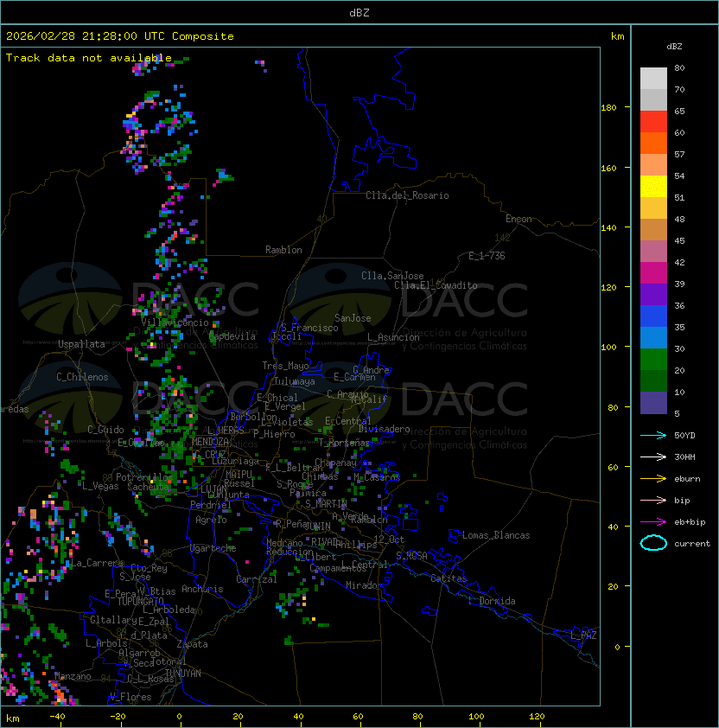The height and width of the screenshot is (728, 719).
Task: Click the UTC Composite timestamp text
Action: point(119,36)
